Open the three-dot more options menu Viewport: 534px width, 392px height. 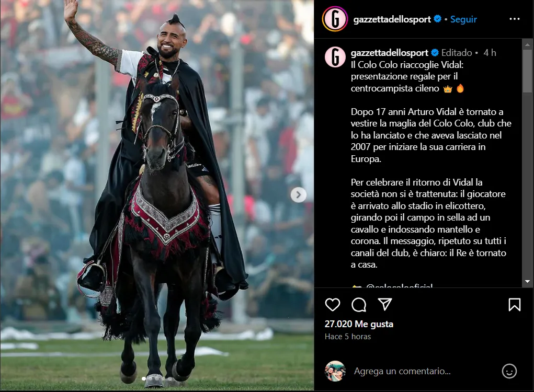pyautogui.click(x=514, y=19)
